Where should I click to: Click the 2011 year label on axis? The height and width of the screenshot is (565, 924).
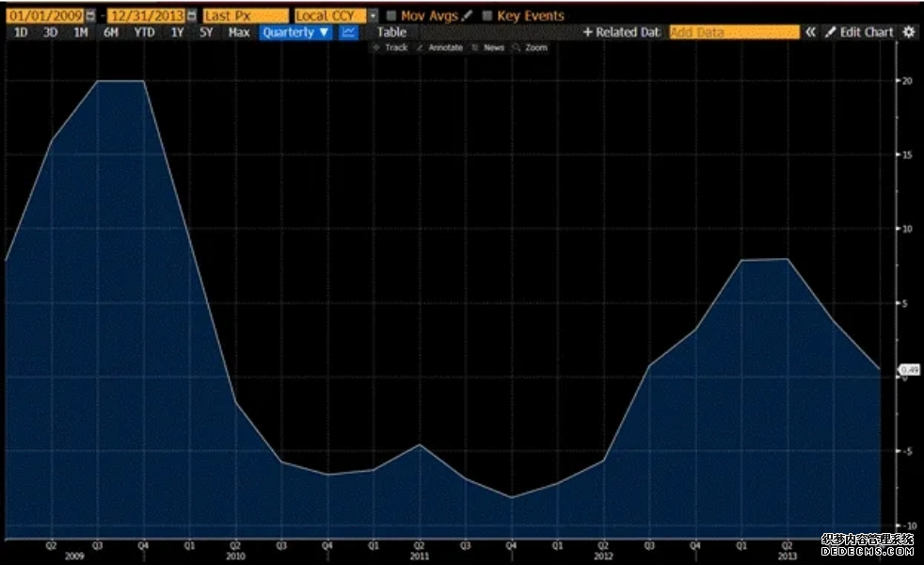[420, 557]
